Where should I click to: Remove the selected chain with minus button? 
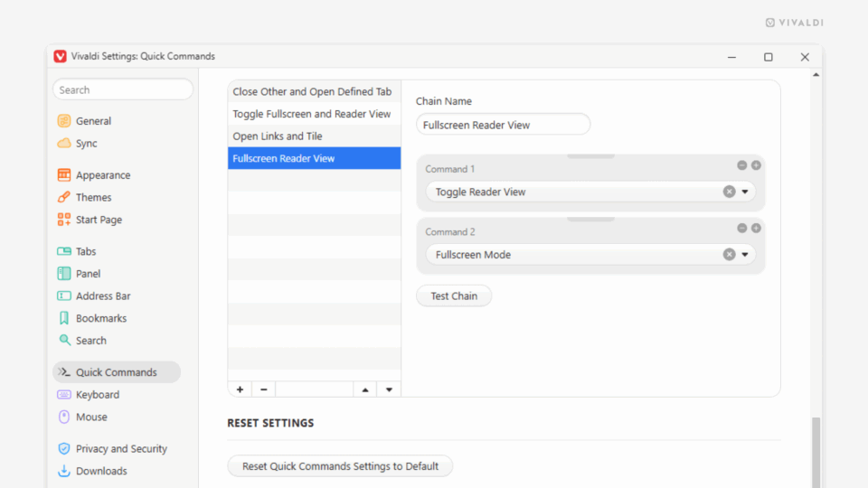click(x=264, y=389)
